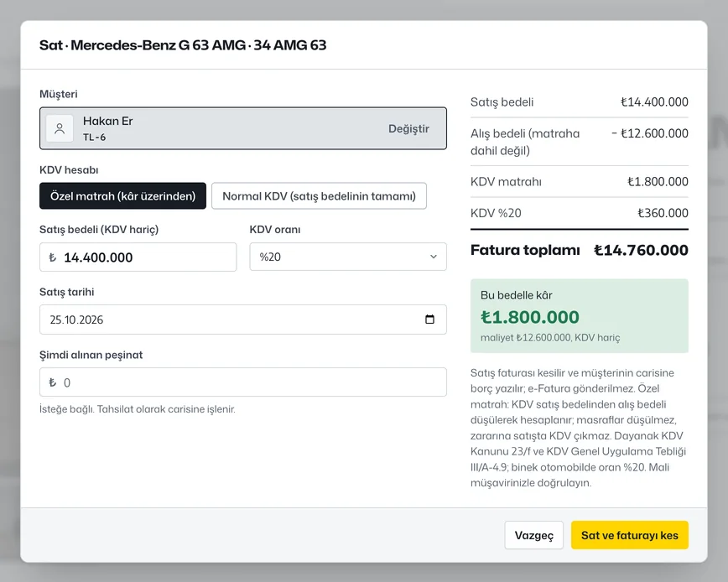Image resolution: width=728 pixels, height=582 pixels.
Task: Click the Vazgeç cancel button
Action: (534, 535)
